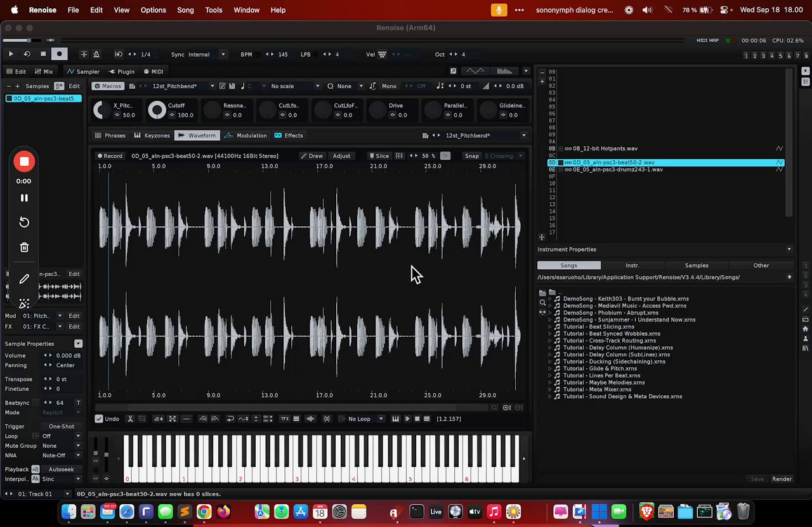Viewport: 812px width, 527px height.
Task: Click the fade out icon
Action: 214,419
